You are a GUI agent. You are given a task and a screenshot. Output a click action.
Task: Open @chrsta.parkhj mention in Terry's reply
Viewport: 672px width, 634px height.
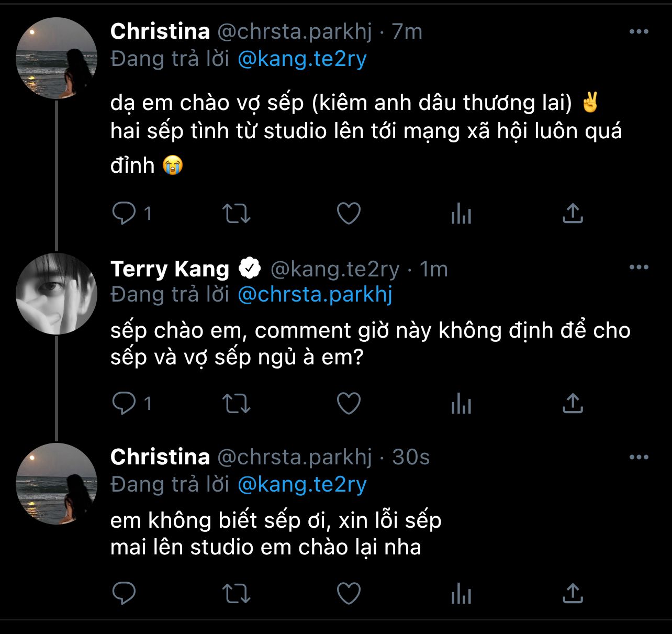click(315, 295)
